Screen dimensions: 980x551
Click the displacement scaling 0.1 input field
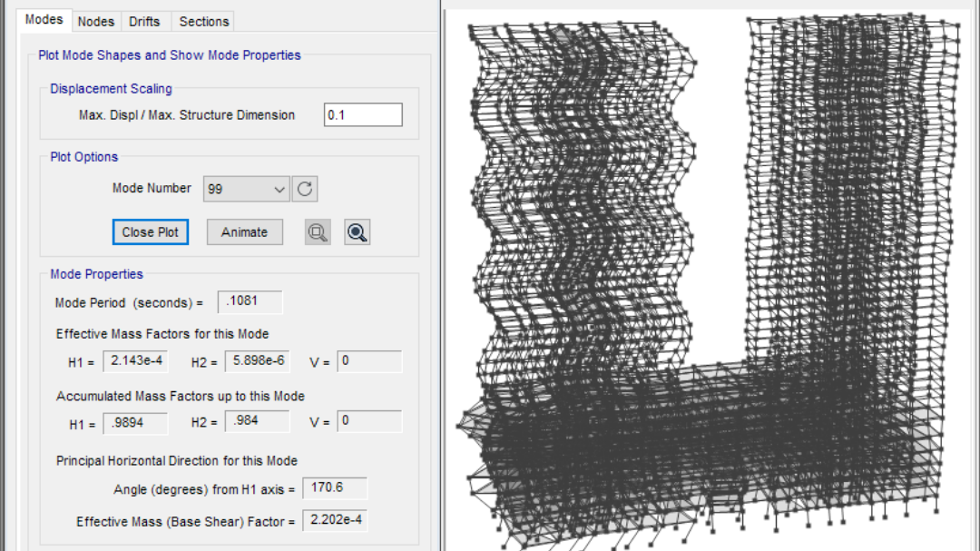click(363, 115)
